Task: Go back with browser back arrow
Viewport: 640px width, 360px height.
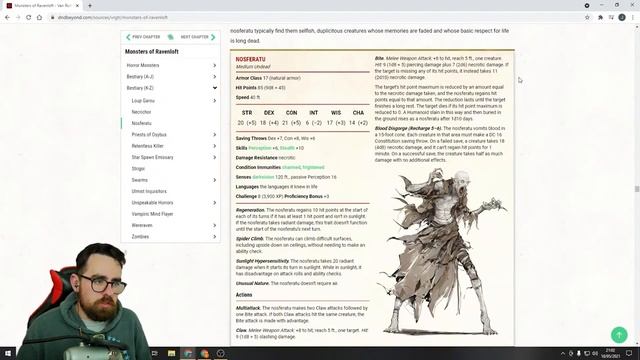Action: coord(7,18)
